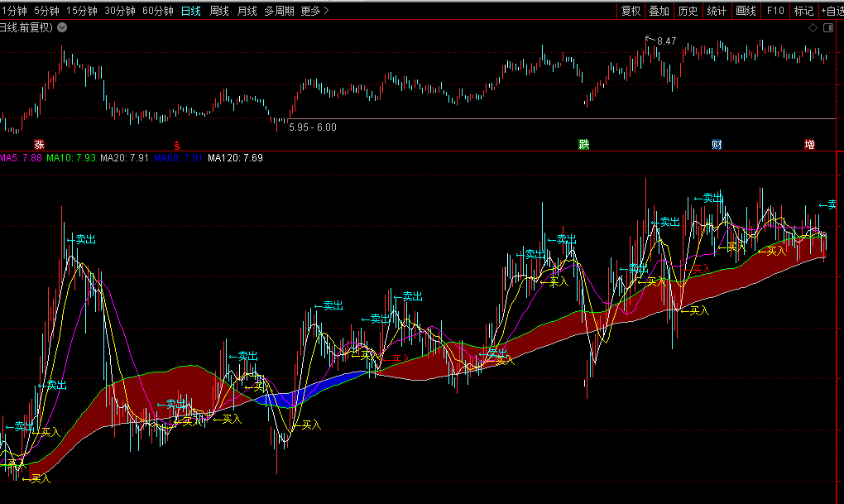
Task: Click the 历史 history button
Action: coord(688,11)
